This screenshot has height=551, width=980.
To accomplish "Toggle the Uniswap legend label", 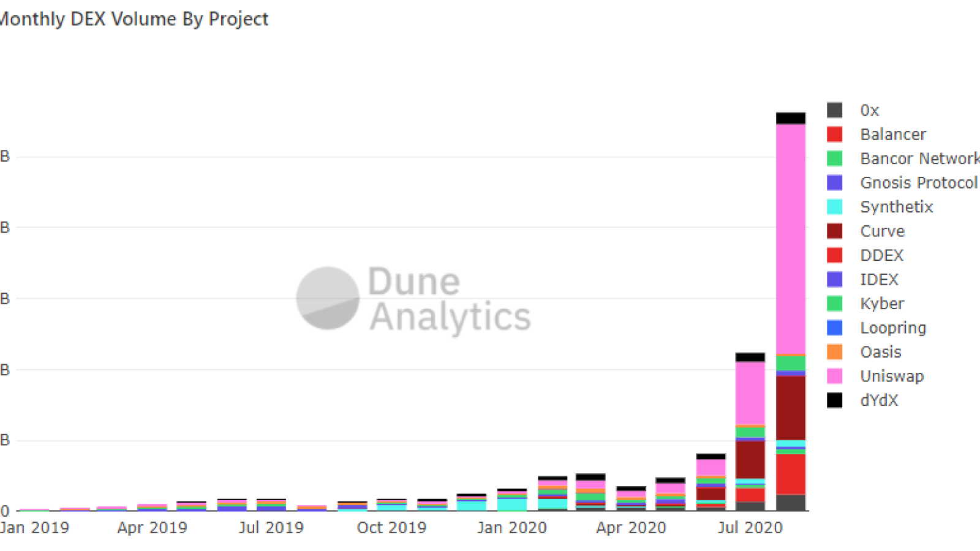I will tap(892, 376).
